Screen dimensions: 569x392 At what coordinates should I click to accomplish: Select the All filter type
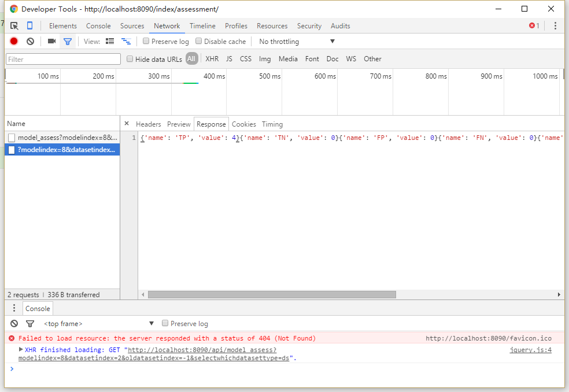(x=191, y=59)
